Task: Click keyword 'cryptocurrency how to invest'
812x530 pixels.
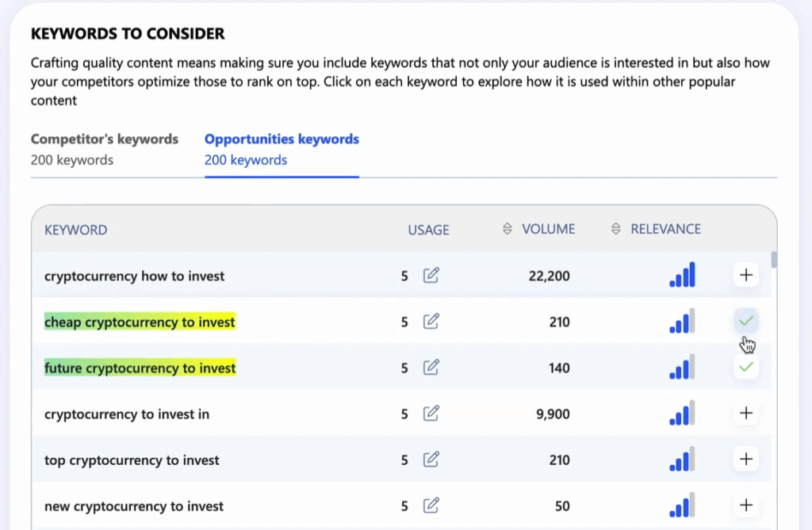Action: (x=135, y=276)
